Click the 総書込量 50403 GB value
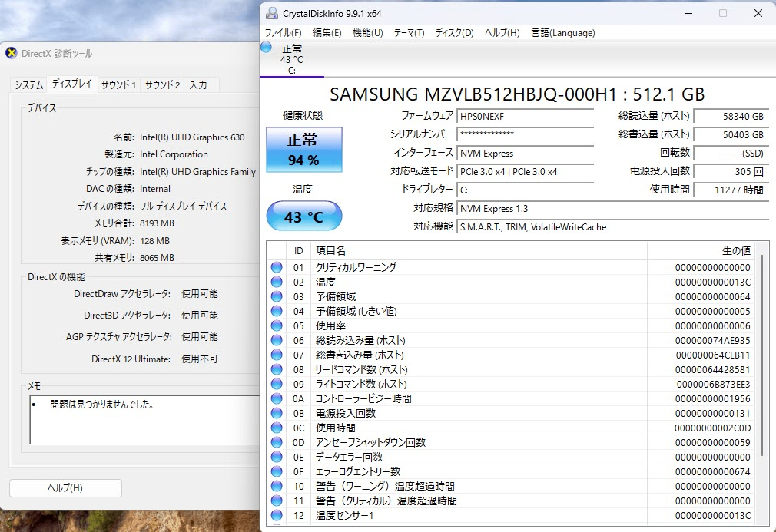 point(731,134)
